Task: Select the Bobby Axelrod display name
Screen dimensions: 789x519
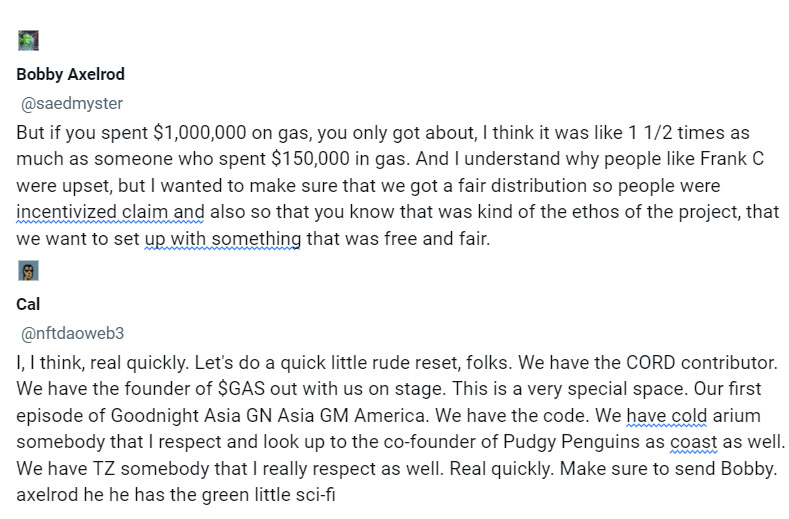Action: [x=70, y=75]
